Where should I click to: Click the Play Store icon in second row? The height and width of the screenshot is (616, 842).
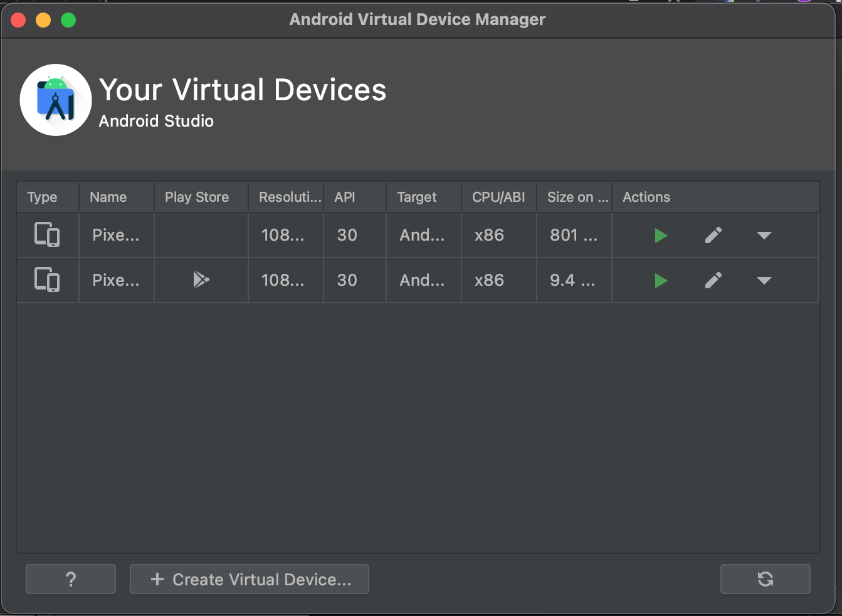coord(201,279)
